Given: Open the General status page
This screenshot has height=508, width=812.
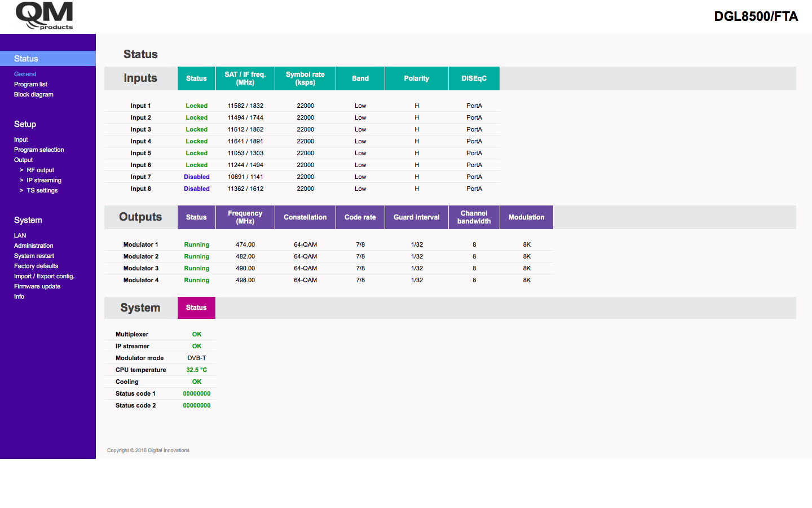Looking at the screenshot, I should pyautogui.click(x=25, y=74).
